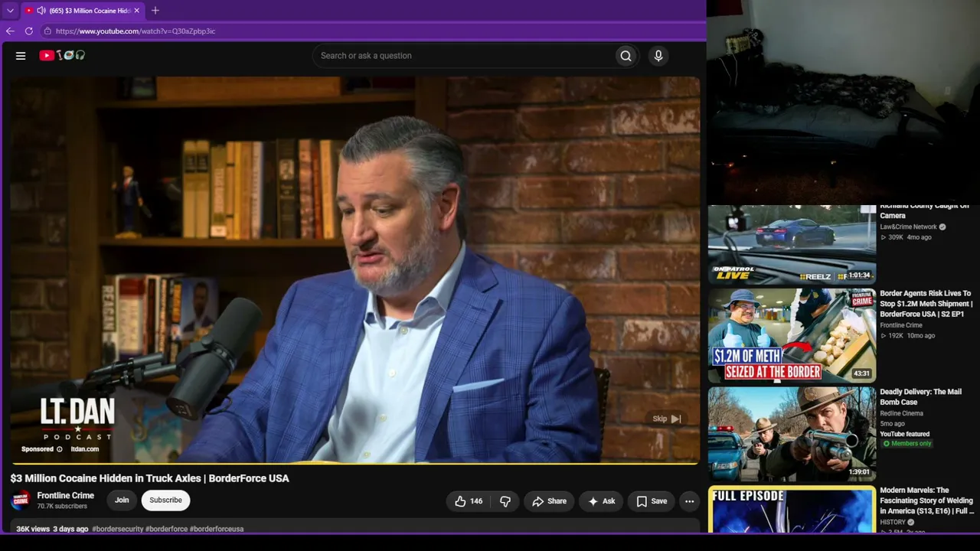Viewport: 980px width, 551px height.
Task: Play the $1.2M of Meth thumbnail
Action: click(x=792, y=336)
